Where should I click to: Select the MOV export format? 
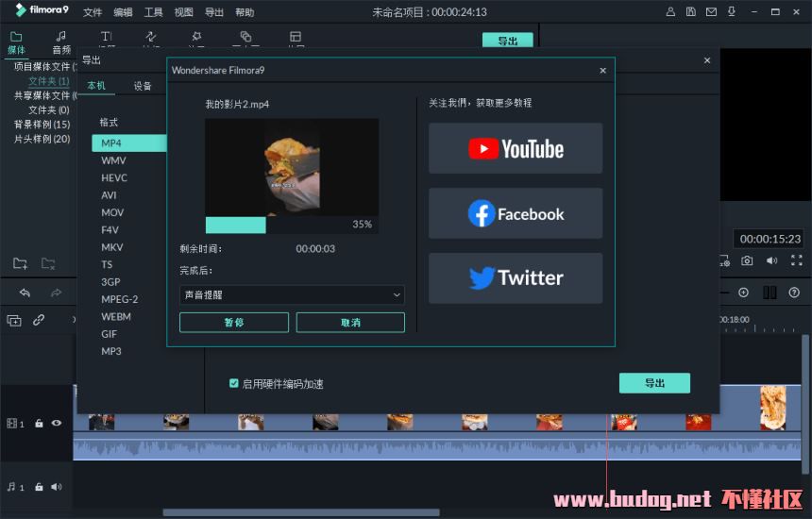point(112,212)
